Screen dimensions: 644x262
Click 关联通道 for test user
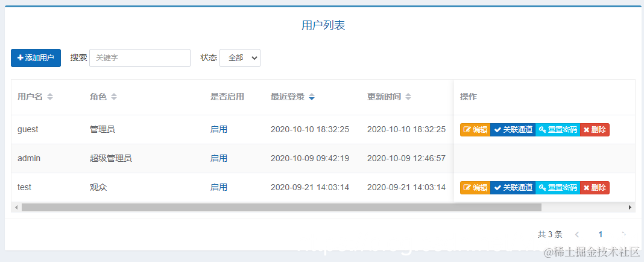pyautogui.click(x=513, y=188)
